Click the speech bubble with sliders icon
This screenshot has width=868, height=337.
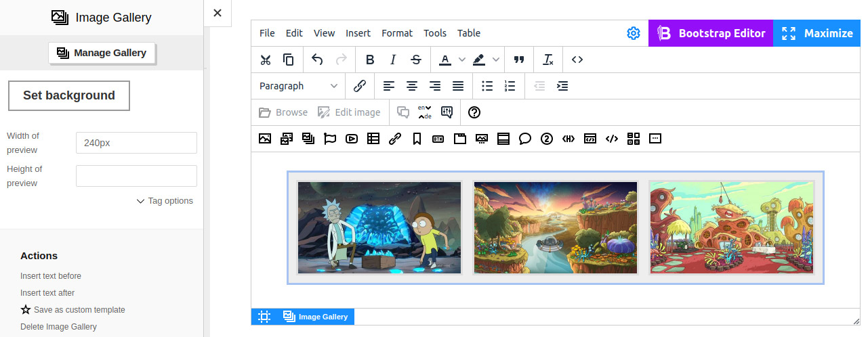[447, 112]
